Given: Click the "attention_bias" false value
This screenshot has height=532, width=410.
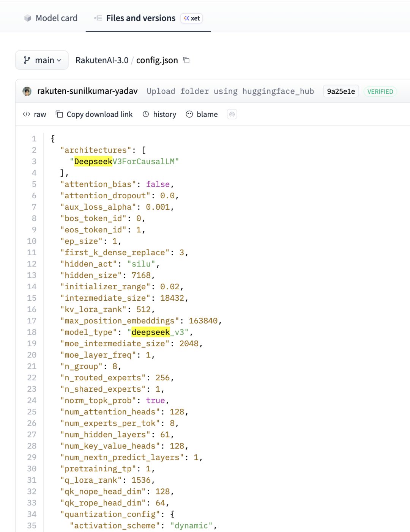Looking at the screenshot, I should coord(158,184).
